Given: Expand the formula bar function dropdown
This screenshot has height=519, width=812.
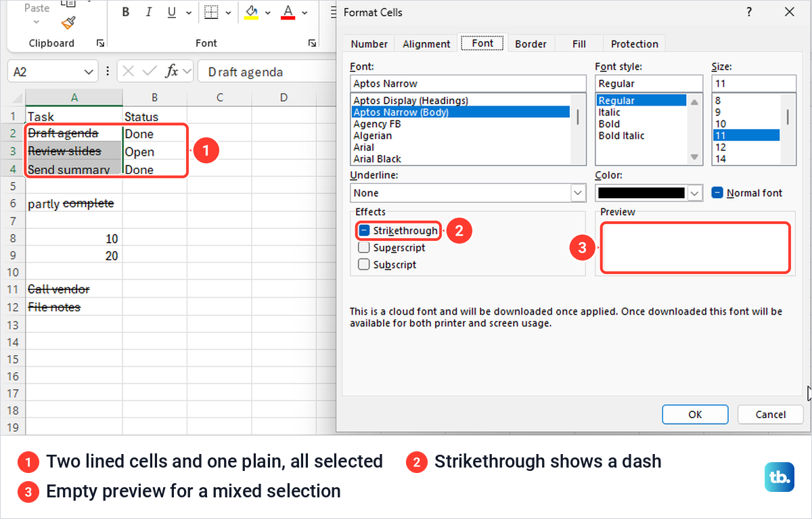Looking at the screenshot, I should pos(187,72).
